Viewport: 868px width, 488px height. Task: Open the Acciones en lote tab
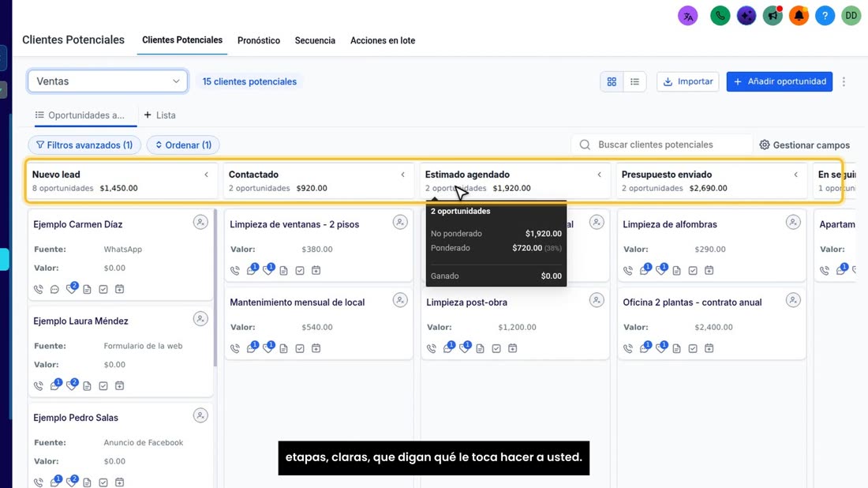383,40
